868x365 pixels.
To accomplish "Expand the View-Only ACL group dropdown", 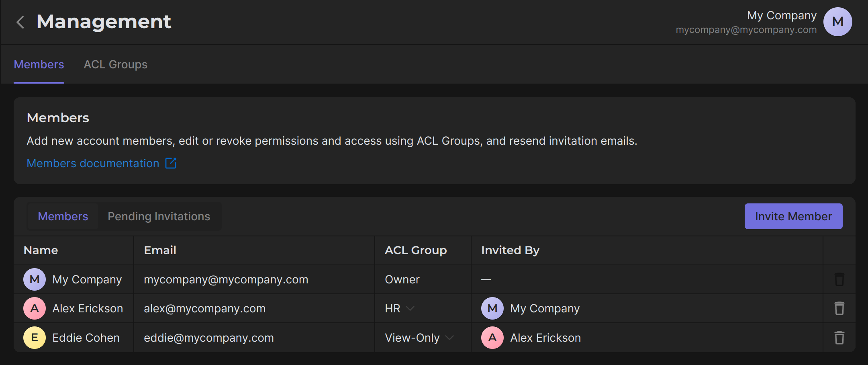I will point(449,338).
